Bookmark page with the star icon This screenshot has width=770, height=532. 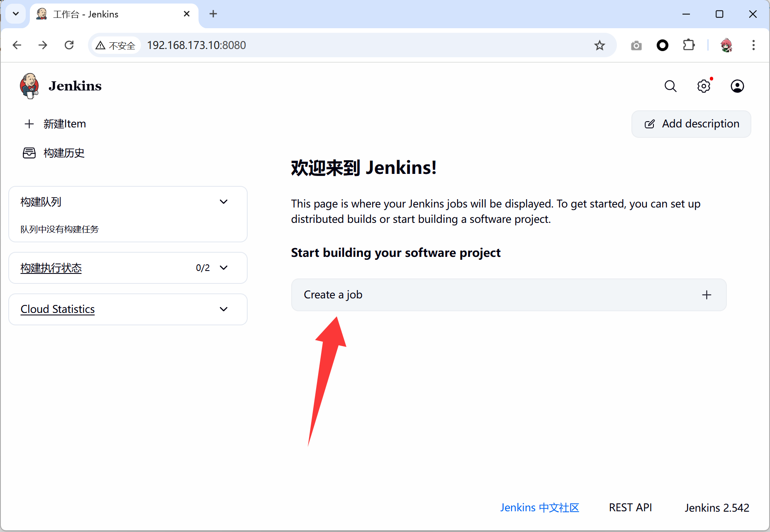[599, 45]
